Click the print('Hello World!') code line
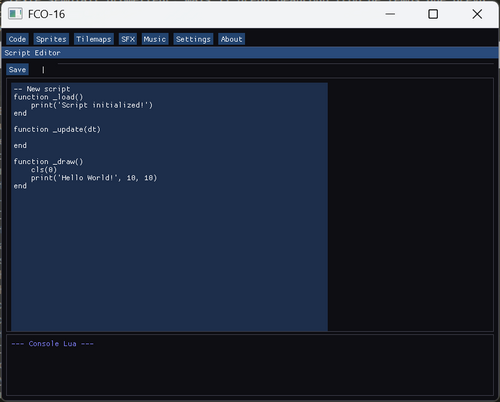The height and width of the screenshot is (402, 500). coord(94,178)
